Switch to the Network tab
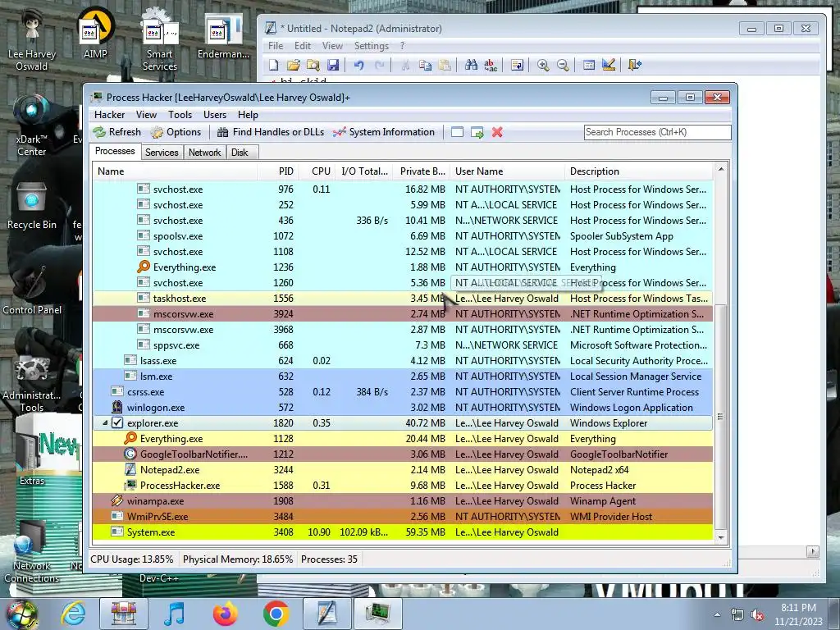840x630 pixels. coord(204,153)
